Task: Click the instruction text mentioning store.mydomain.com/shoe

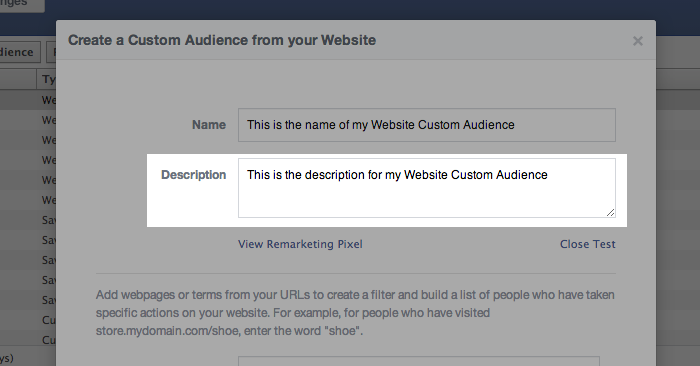Action: 355,313
